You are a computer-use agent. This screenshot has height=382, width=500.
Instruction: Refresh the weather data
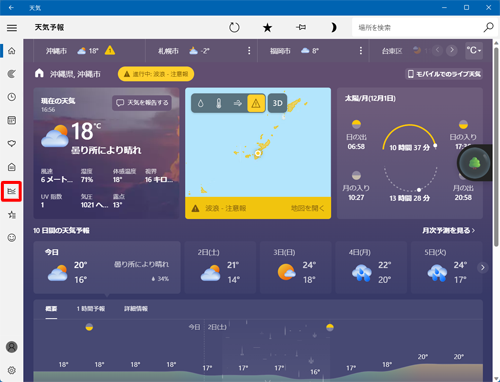(234, 27)
